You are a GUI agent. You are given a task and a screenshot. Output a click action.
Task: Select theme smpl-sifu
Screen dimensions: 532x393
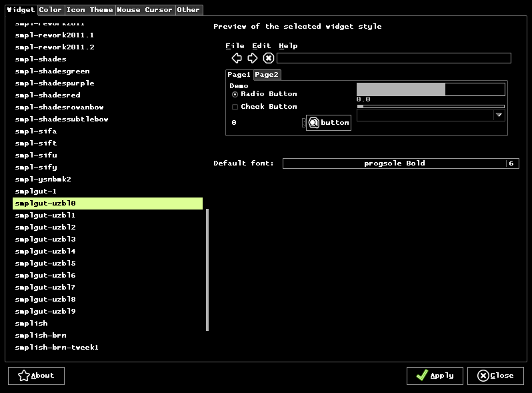(107, 155)
